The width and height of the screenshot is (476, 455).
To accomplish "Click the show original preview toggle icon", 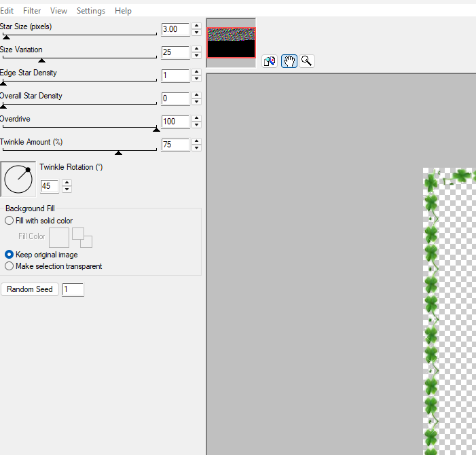I will pos(270,61).
